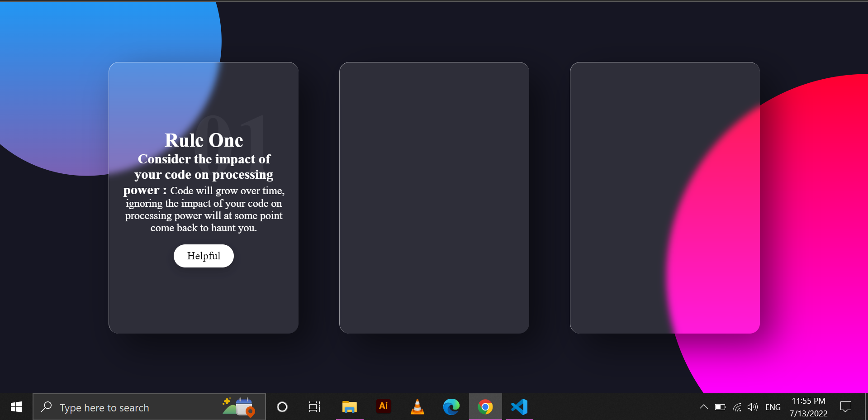Viewport: 868px width, 420px height.
Task: Open the Windows Start menu
Action: pos(16,407)
